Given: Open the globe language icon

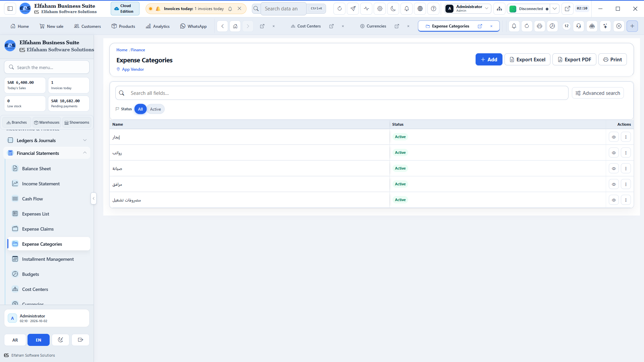Looking at the screenshot, I should coord(420,9).
